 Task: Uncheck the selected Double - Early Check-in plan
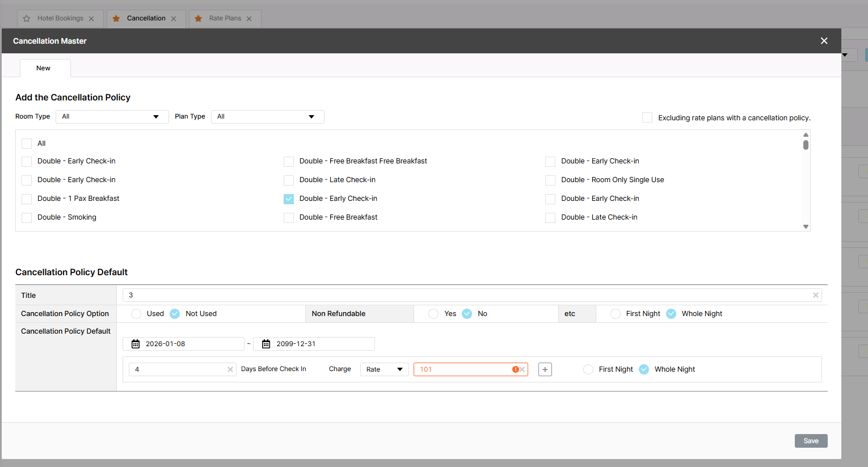pyautogui.click(x=289, y=199)
